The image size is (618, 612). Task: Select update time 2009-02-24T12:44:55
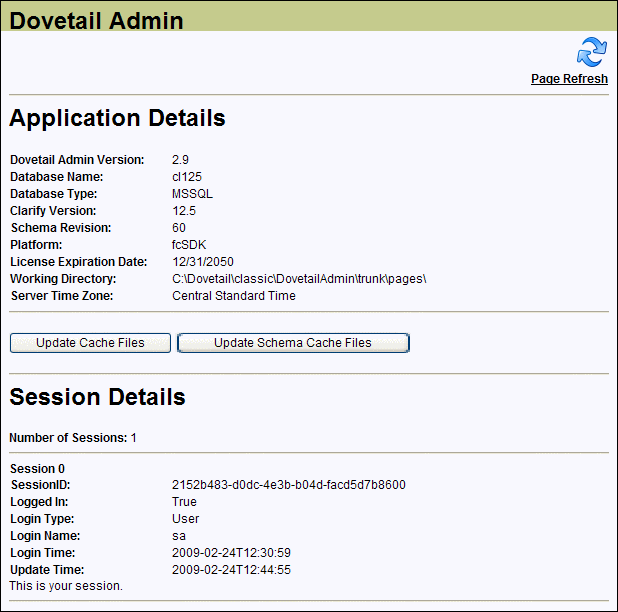[x=231, y=569]
